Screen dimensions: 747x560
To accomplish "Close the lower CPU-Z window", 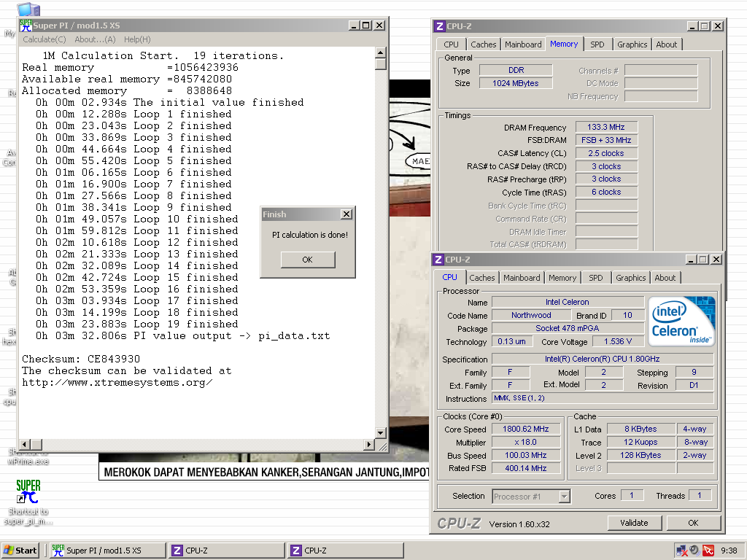I will [x=716, y=260].
